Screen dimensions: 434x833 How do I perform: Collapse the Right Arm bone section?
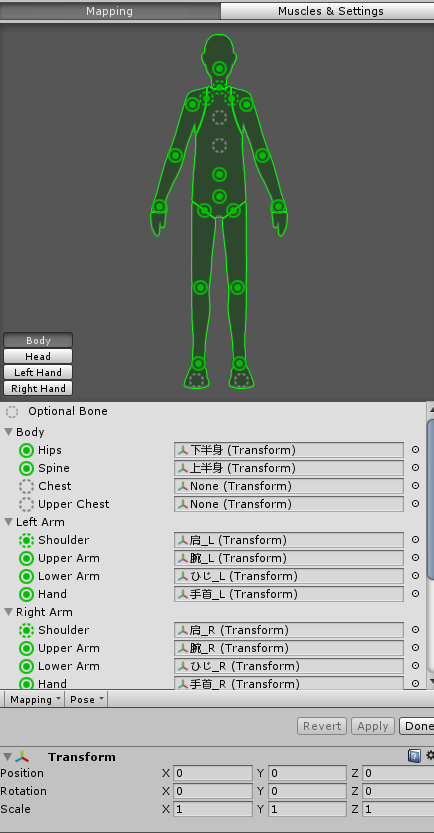(x=8, y=612)
